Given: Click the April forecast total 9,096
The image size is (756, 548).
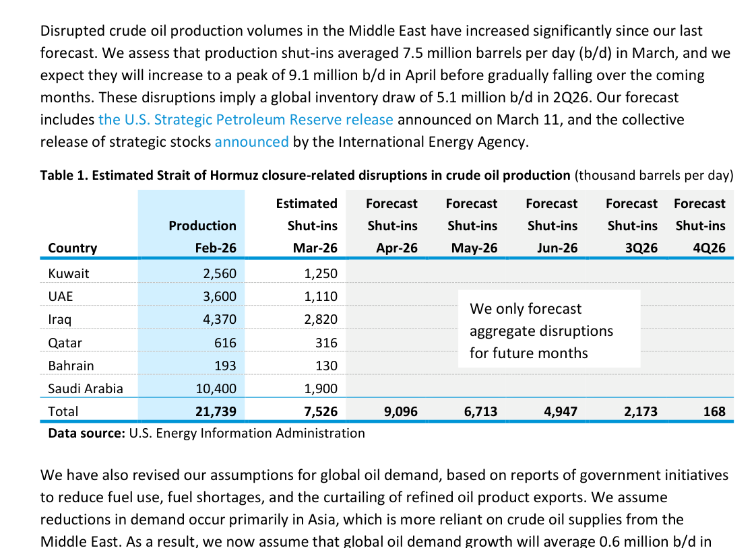Looking at the screenshot, I should (401, 411).
